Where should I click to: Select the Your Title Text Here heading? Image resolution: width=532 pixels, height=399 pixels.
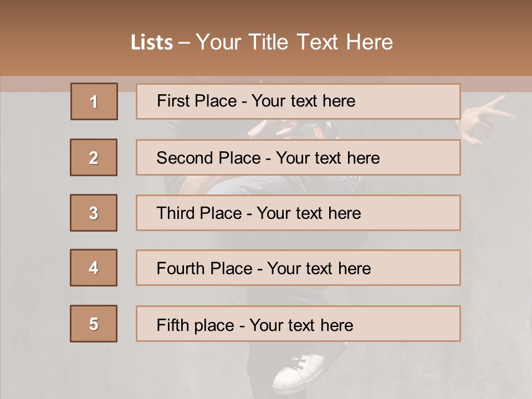point(294,43)
